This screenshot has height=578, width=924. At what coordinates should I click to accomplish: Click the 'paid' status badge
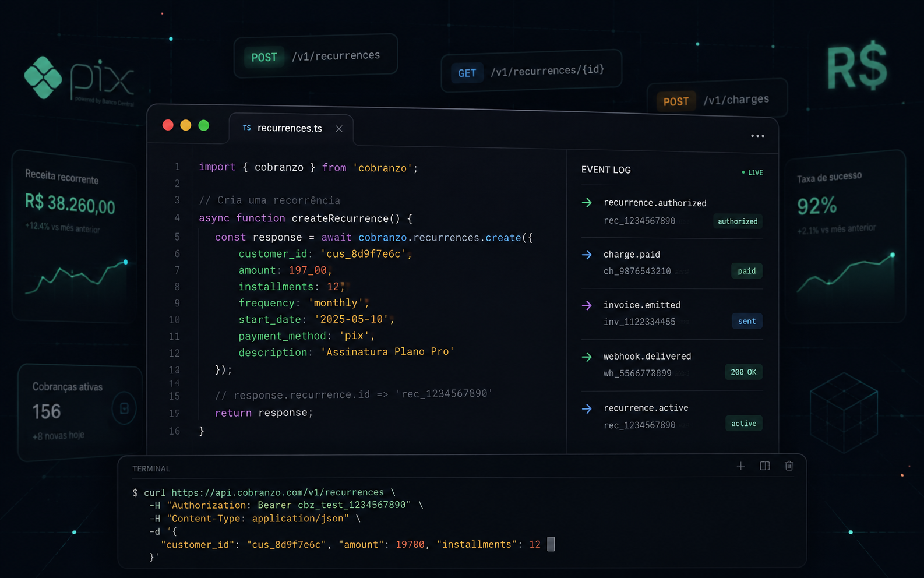[x=746, y=271]
